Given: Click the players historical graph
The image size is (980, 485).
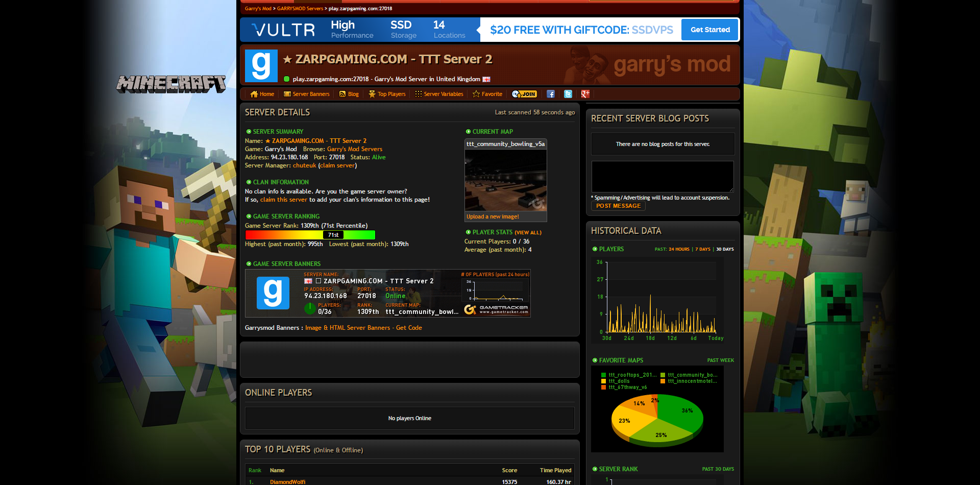Looking at the screenshot, I should pyautogui.click(x=657, y=299).
